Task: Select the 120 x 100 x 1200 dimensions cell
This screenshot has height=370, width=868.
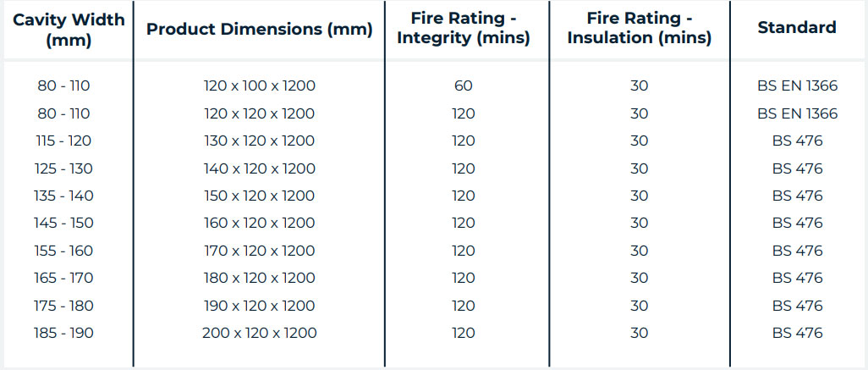Action: point(259,86)
